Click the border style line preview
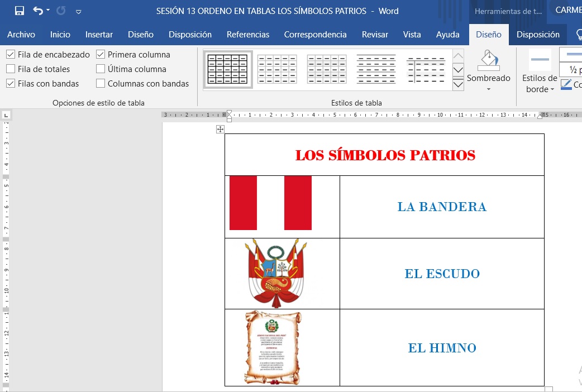 click(x=540, y=59)
